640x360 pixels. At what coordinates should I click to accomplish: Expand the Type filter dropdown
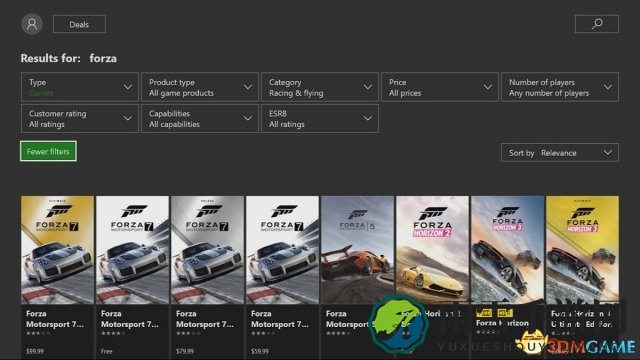point(80,87)
